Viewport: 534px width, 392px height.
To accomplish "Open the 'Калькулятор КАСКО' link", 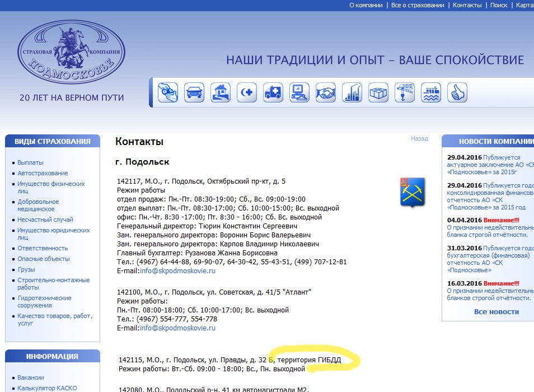I will pyautogui.click(x=47, y=388).
